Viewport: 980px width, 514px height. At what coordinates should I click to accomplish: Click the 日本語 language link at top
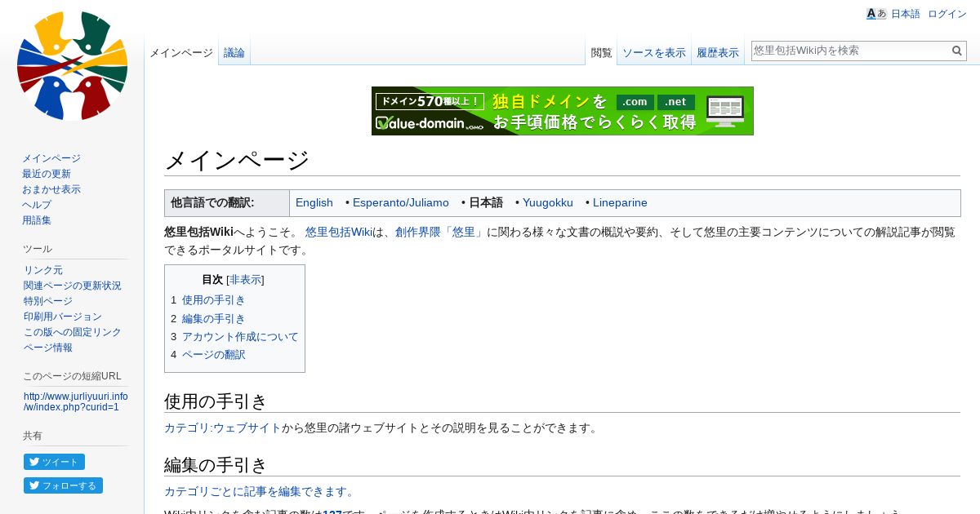point(905,14)
